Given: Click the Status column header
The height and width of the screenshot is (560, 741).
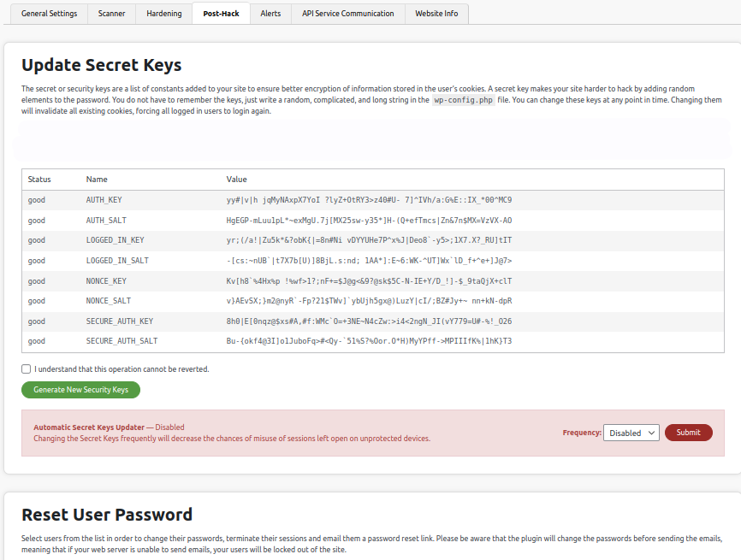Looking at the screenshot, I should (39, 180).
